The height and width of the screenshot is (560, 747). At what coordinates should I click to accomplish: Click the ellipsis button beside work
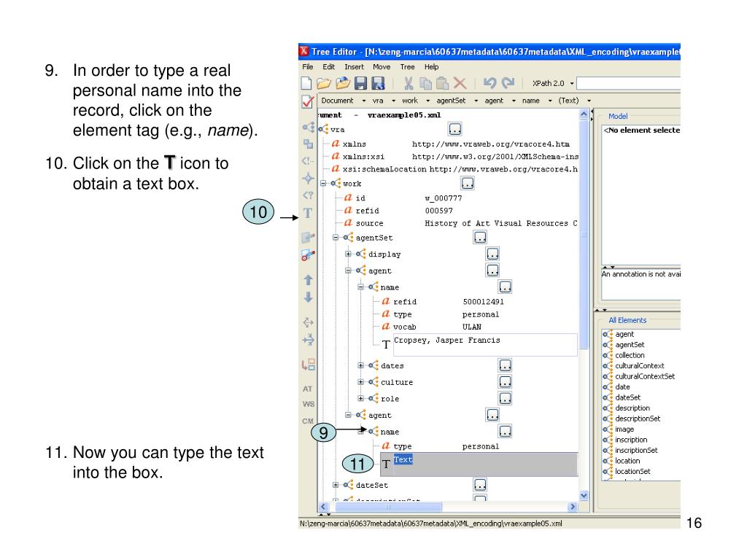tap(468, 183)
